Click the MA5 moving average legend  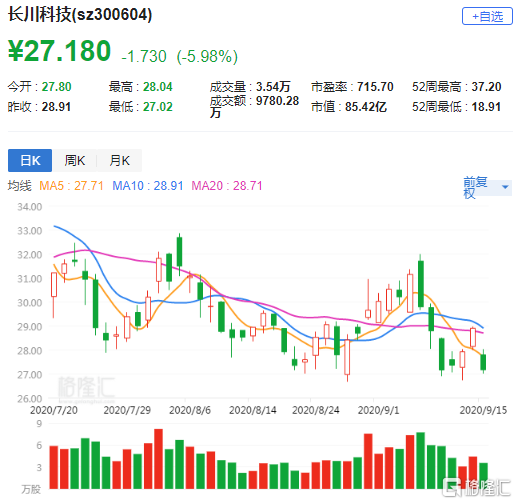[x=71, y=186]
